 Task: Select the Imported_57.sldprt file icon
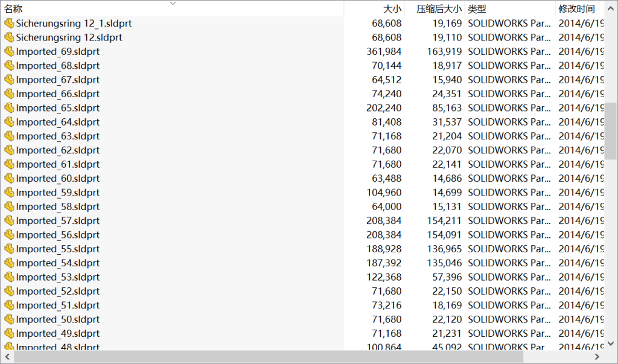click(9, 221)
